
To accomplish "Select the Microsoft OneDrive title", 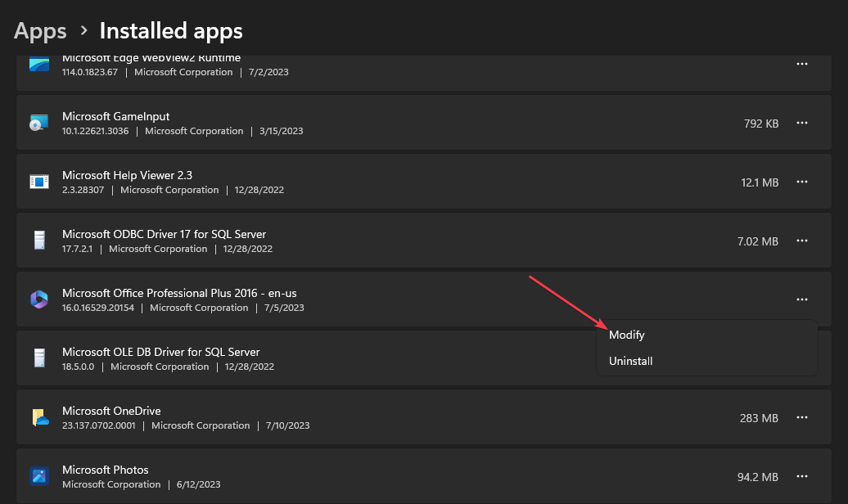I will pyautogui.click(x=111, y=411).
